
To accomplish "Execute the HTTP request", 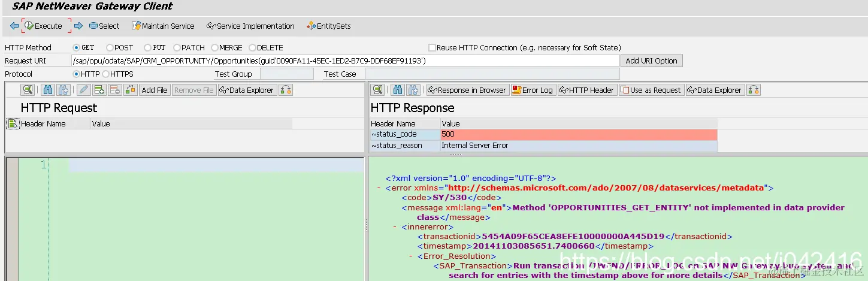I will coord(43,26).
